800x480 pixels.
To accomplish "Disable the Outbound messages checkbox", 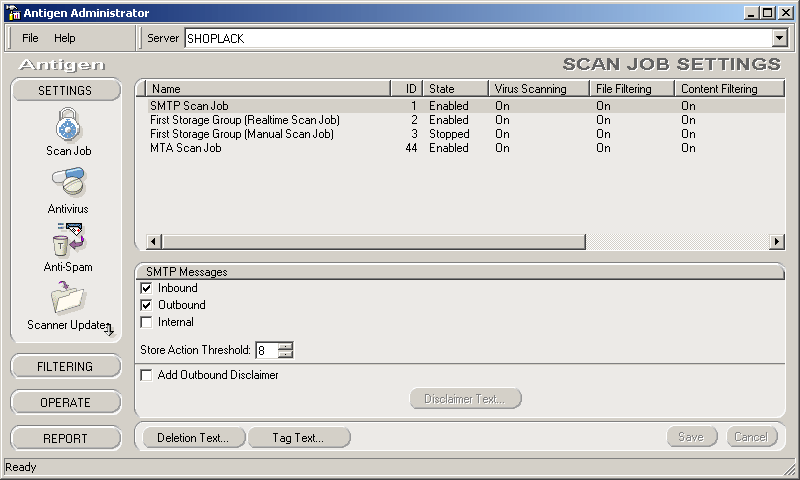I will click(x=147, y=305).
